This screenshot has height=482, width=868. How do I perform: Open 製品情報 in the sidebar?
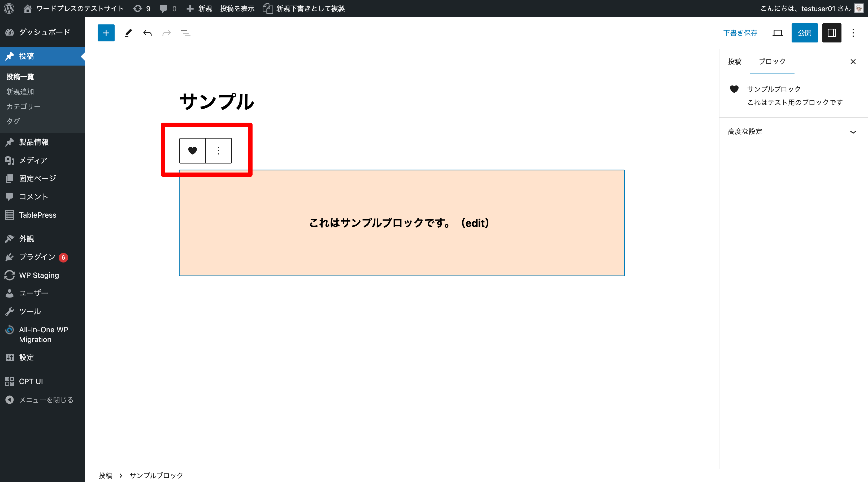(42, 142)
